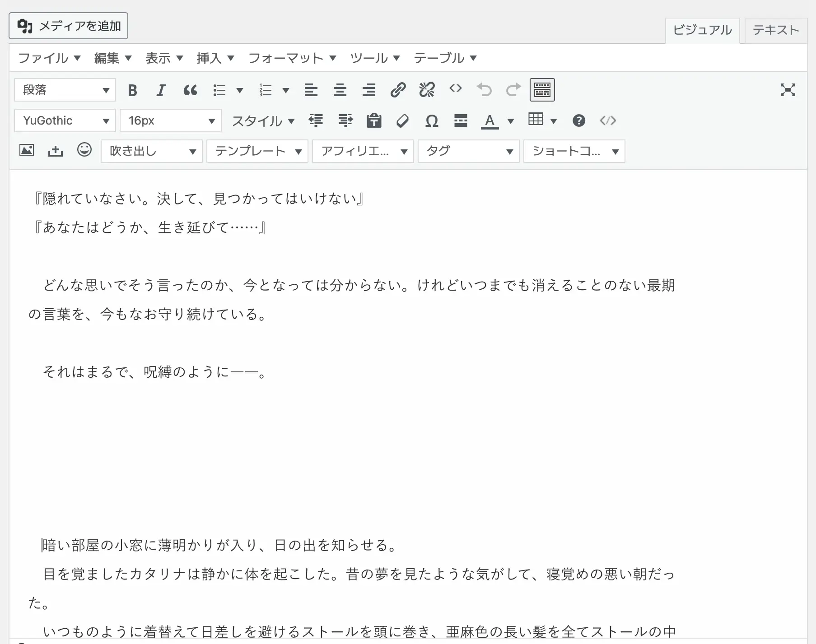Click the text それはまるで、呪縛のように――。
816x644 pixels.
pos(156,372)
